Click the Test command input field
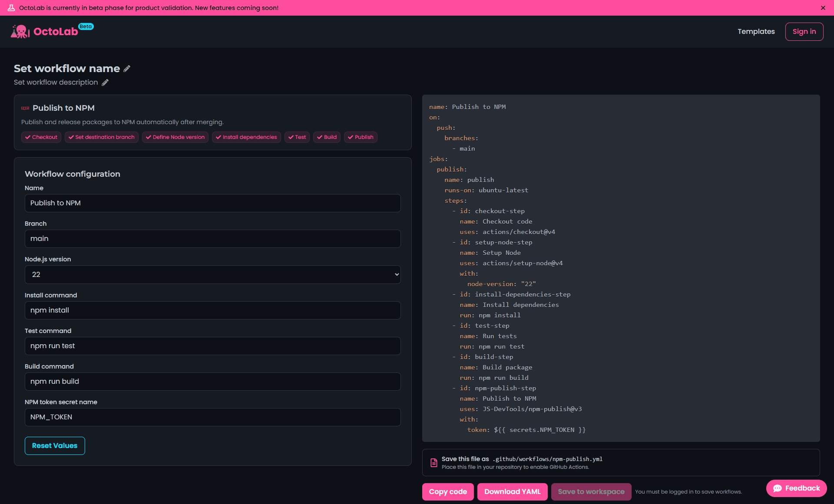 click(213, 346)
